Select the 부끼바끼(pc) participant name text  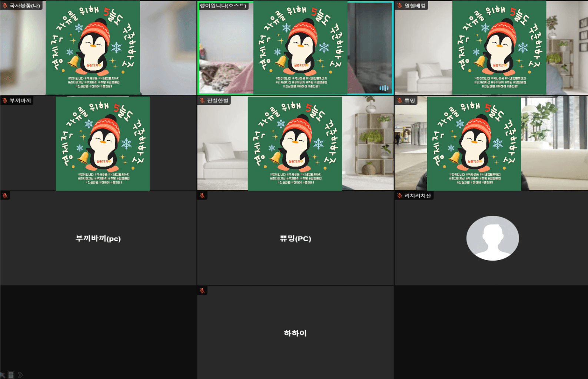coord(98,238)
